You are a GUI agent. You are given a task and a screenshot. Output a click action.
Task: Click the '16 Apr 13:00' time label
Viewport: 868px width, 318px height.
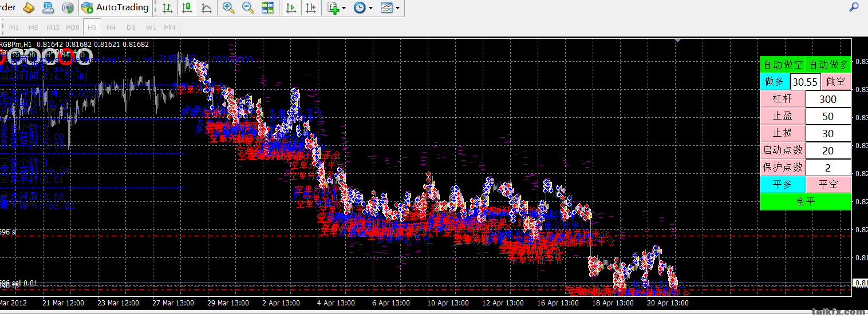point(558,303)
